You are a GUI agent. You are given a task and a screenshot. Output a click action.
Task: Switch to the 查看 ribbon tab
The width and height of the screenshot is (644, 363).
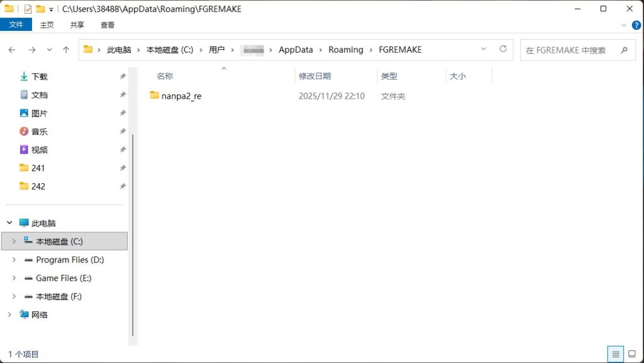pyautogui.click(x=108, y=25)
